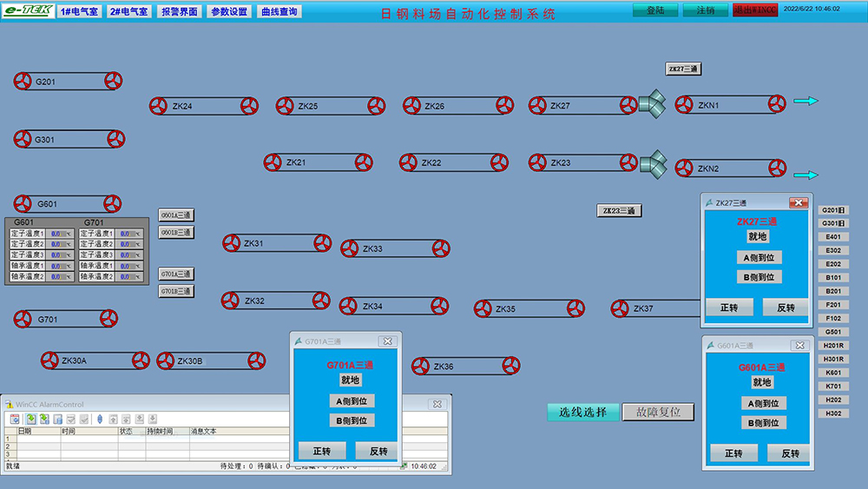Click 正转 in G701A三通 popup
Image resolution: width=868 pixels, height=489 pixels.
[322, 451]
